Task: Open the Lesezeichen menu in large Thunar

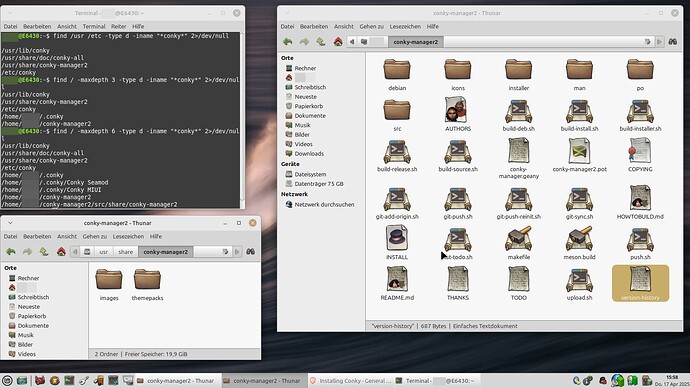Action: coord(405,26)
